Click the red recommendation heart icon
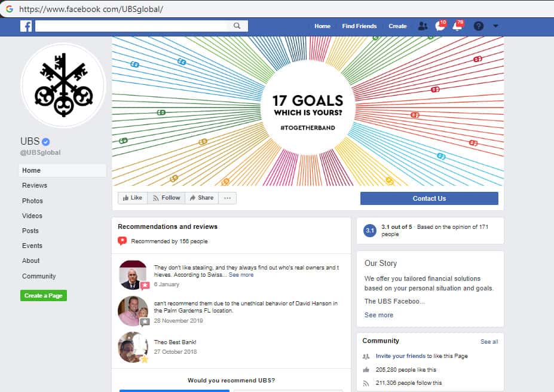 click(123, 241)
